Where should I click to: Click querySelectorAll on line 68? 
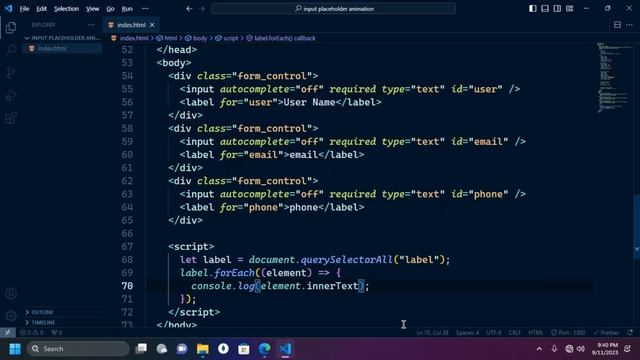347,260
